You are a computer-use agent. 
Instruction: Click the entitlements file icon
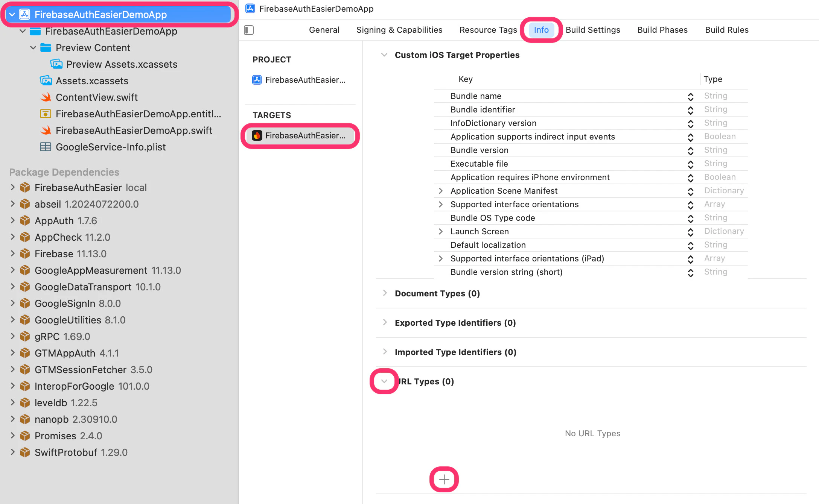[46, 114]
